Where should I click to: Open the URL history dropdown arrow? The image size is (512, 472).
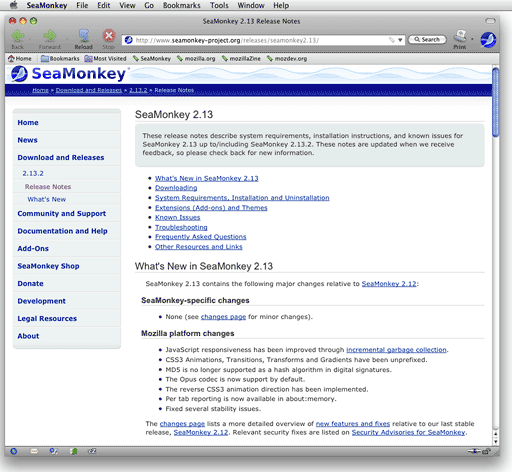tap(400, 40)
